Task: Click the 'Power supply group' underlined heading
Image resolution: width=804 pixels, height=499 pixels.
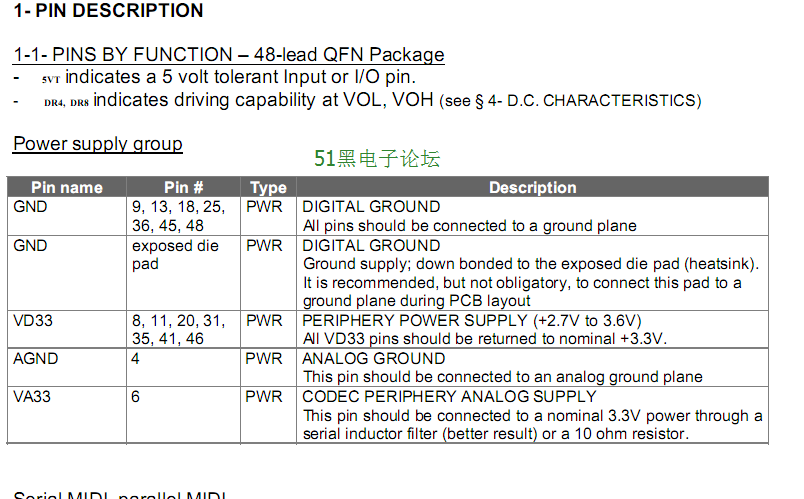Action: (98, 144)
